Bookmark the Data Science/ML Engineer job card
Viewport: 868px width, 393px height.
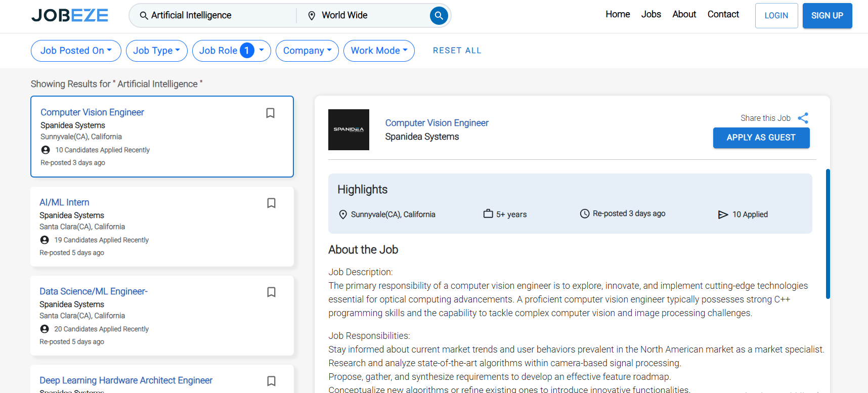pos(272,292)
